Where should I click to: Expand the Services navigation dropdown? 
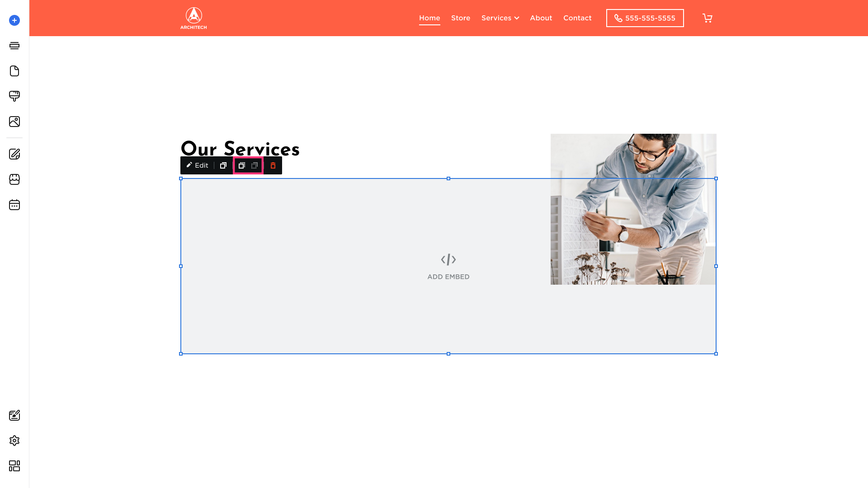[x=500, y=18]
